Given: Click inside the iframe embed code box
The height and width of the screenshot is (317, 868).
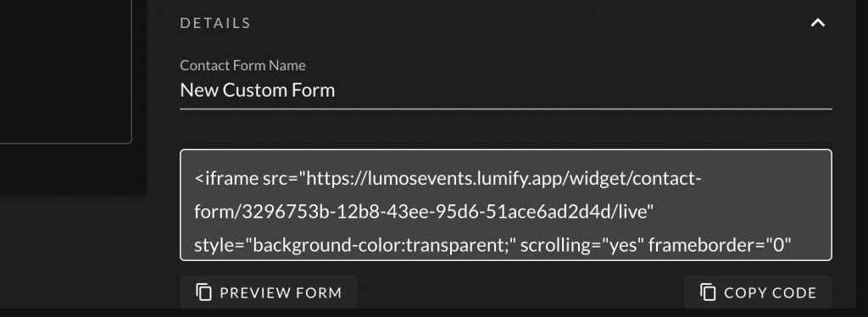Looking at the screenshot, I should tap(505, 205).
